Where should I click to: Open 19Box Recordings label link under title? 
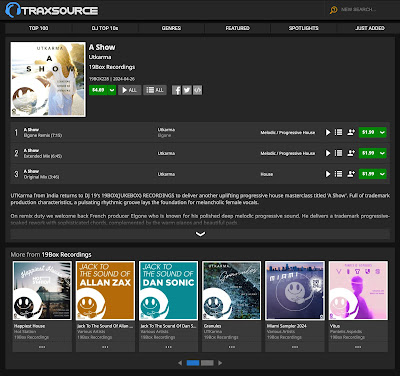pyautogui.click(x=112, y=67)
